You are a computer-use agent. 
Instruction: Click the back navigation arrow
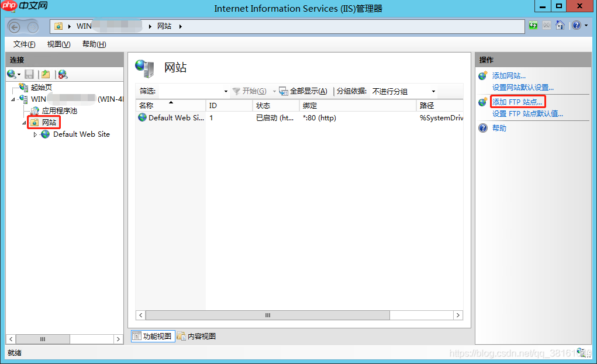point(13,26)
